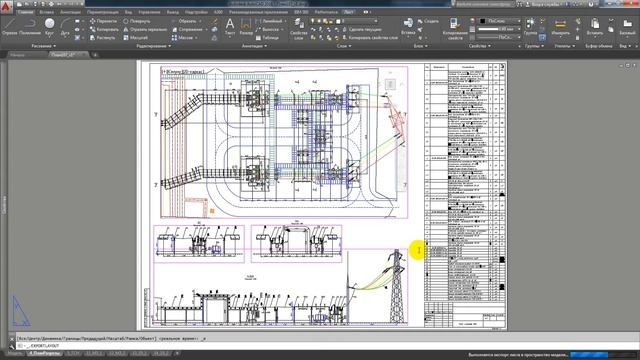Select the Отрезок (Line) tool
The width and height of the screenshot is (640, 360).
point(9,27)
